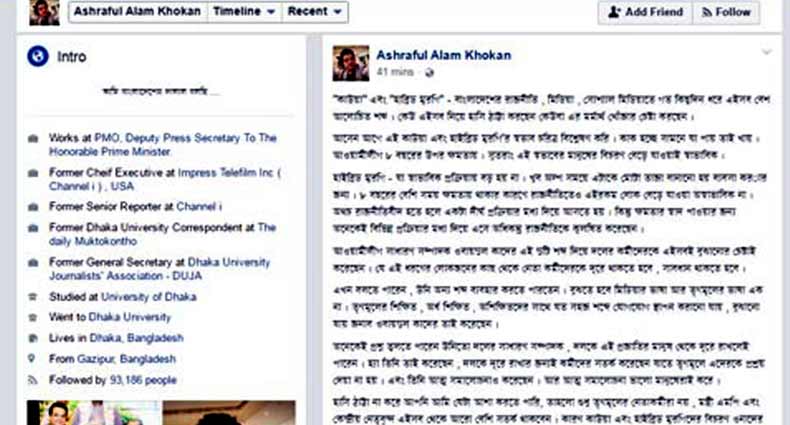Viewport: 790px width, 425px height.
Task: Click the post author name link
Action: (x=444, y=55)
